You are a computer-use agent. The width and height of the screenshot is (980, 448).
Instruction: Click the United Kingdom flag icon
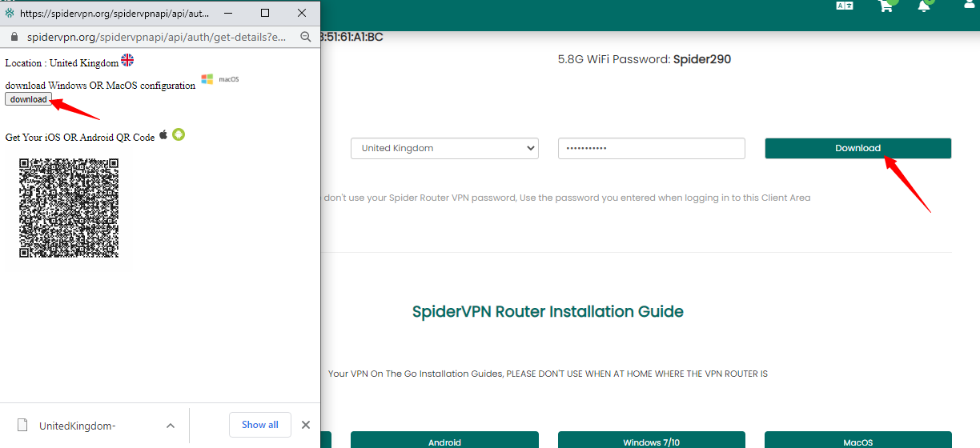click(127, 61)
